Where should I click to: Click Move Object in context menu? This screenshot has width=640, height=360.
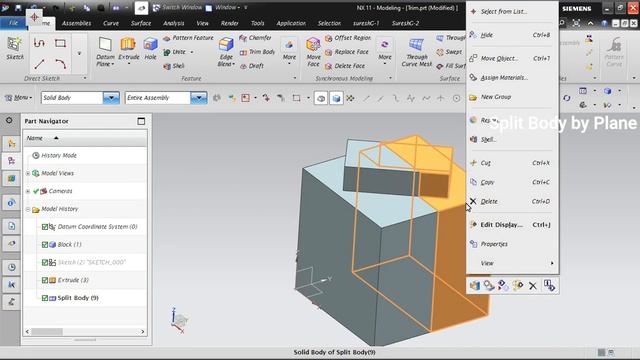(x=512, y=58)
